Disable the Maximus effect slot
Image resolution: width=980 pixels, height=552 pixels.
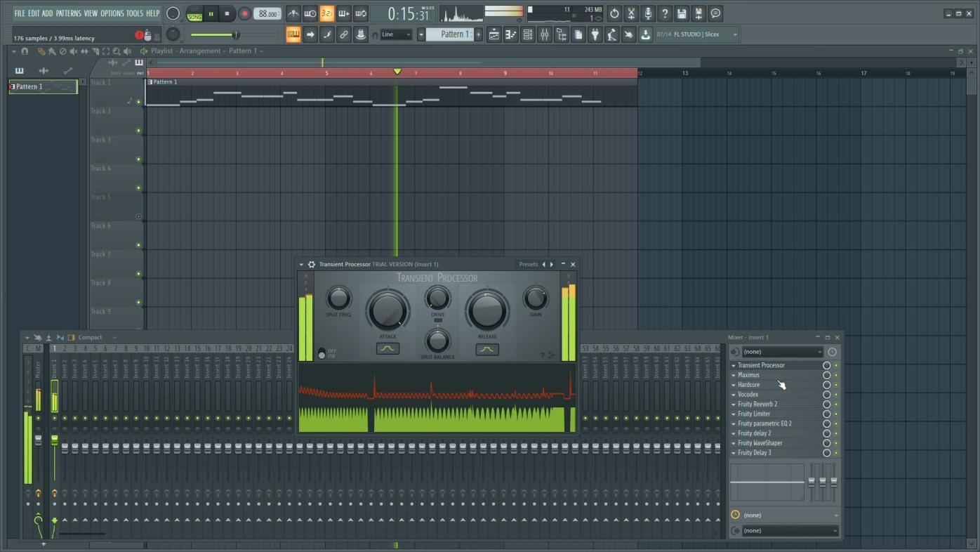point(835,375)
